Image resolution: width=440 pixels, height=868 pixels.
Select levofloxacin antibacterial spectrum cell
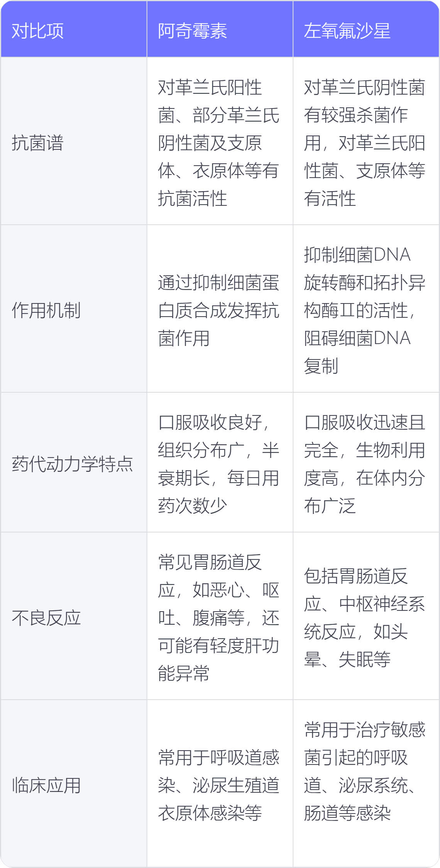(x=366, y=141)
